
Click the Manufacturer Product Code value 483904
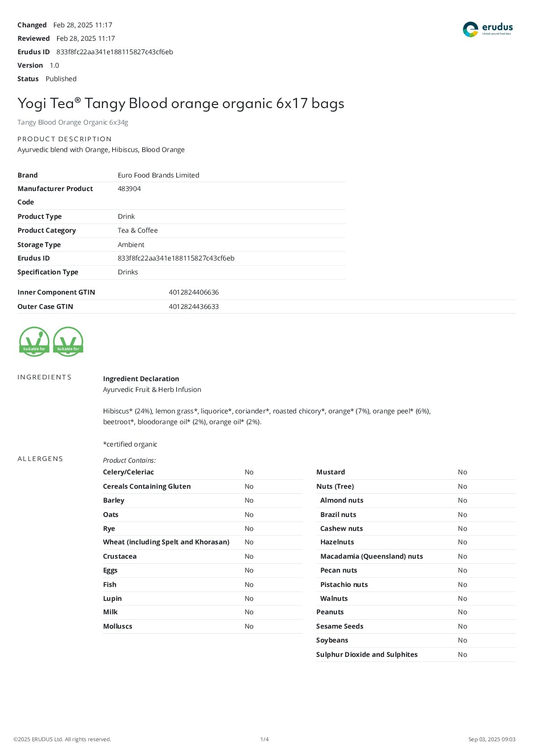129,189
